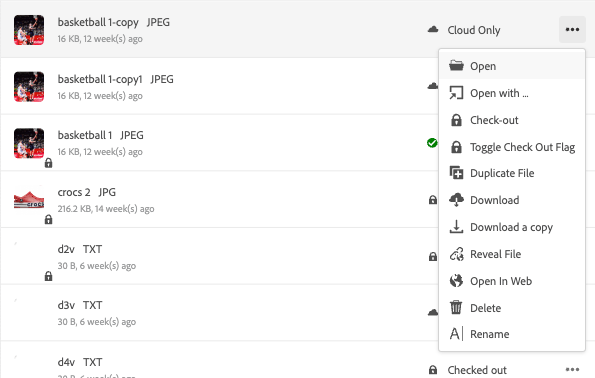
Task: Open the three-dot menu for d4v
Action: point(572,369)
